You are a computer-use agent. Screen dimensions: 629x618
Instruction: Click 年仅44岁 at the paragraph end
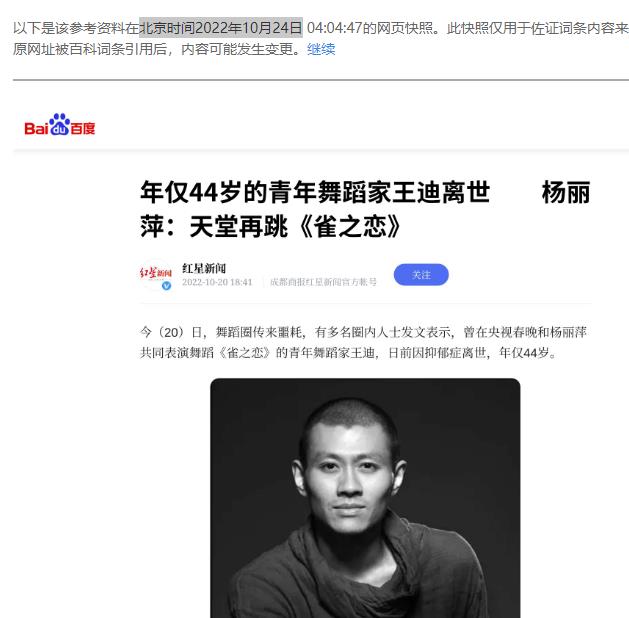pos(524,353)
